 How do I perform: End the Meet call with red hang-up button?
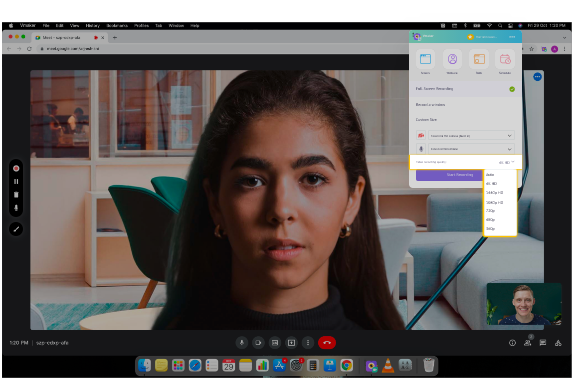[327, 343]
